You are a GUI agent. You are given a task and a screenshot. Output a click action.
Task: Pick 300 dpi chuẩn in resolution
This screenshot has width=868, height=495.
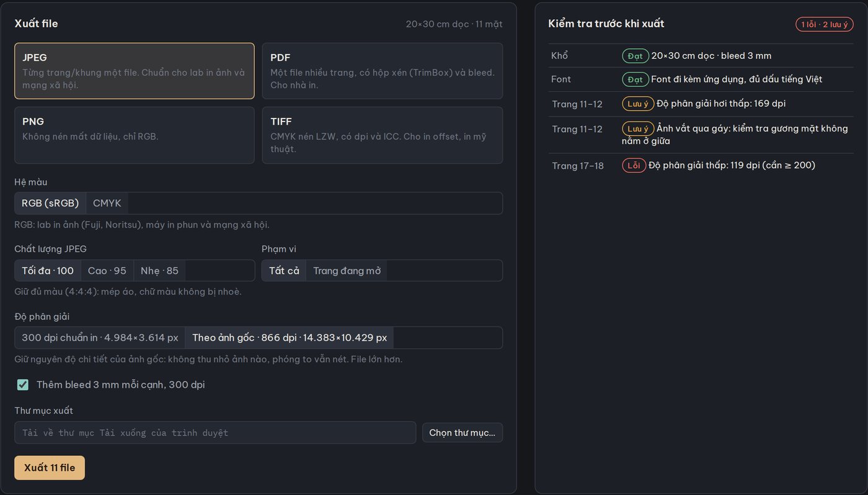pos(100,337)
